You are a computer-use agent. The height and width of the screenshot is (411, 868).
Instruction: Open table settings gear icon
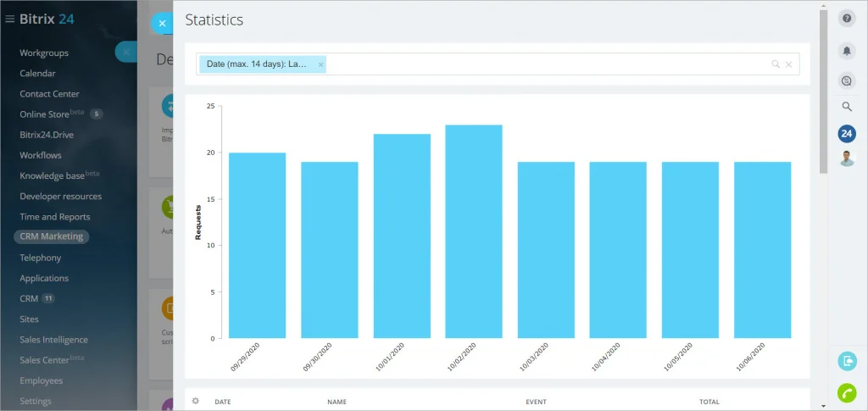pyautogui.click(x=196, y=401)
